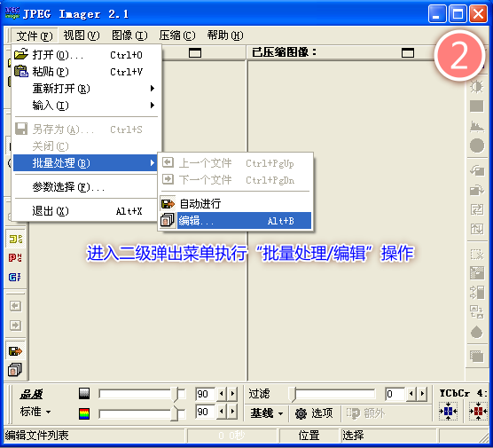493x448 pixels.
Task: Click the 位置 status bar cell
Action: (x=309, y=436)
